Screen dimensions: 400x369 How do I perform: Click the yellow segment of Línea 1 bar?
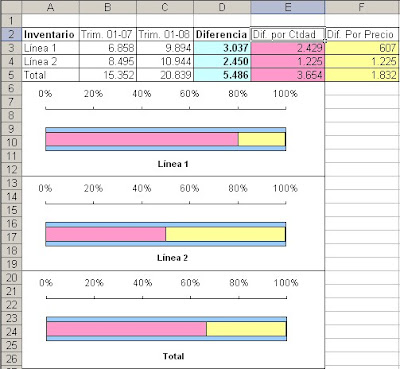click(262, 139)
